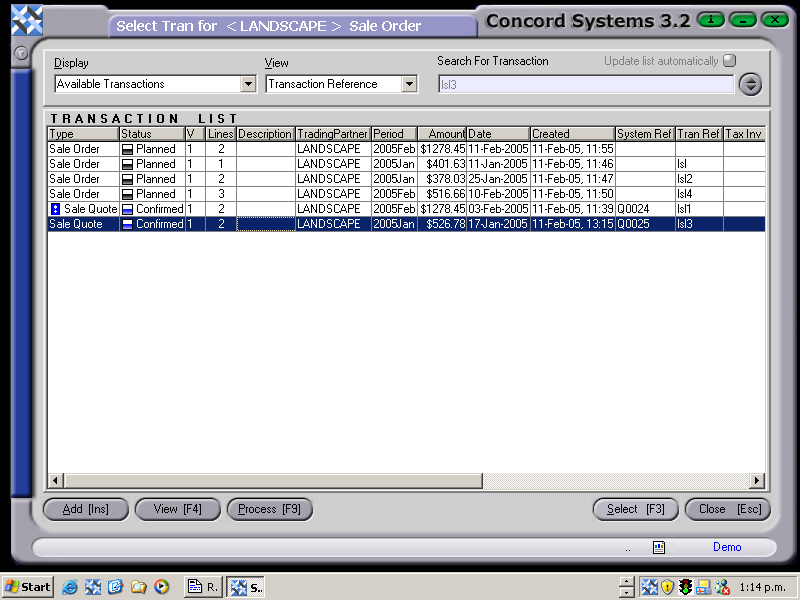Screen dimensions: 800x600
Task: Sort transactions by the Amount column header
Action: click(443, 133)
